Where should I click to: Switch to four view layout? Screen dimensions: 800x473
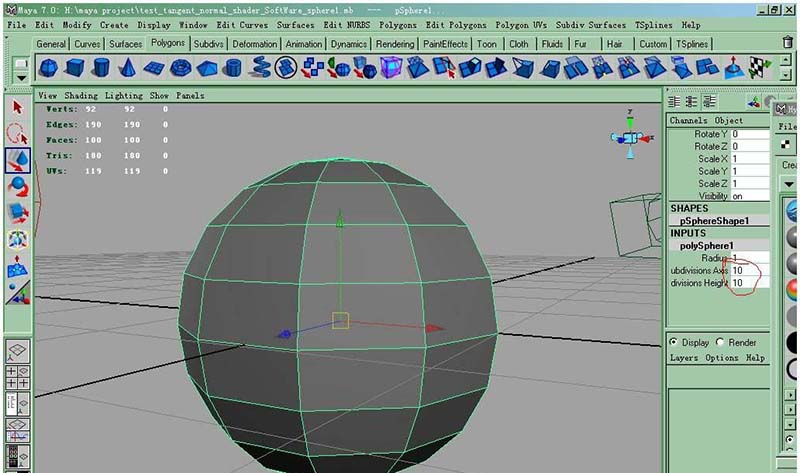pyautogui.click(x=17, y=377)
